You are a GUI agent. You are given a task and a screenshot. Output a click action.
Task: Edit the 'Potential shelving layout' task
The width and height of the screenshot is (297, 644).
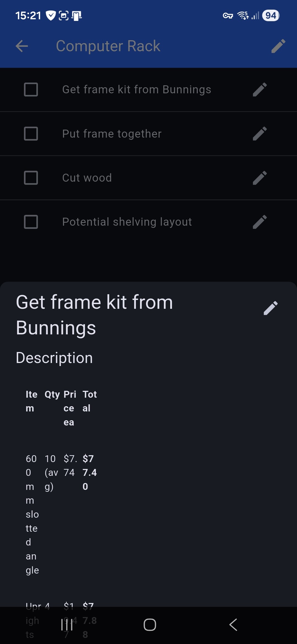click(260, 222)
